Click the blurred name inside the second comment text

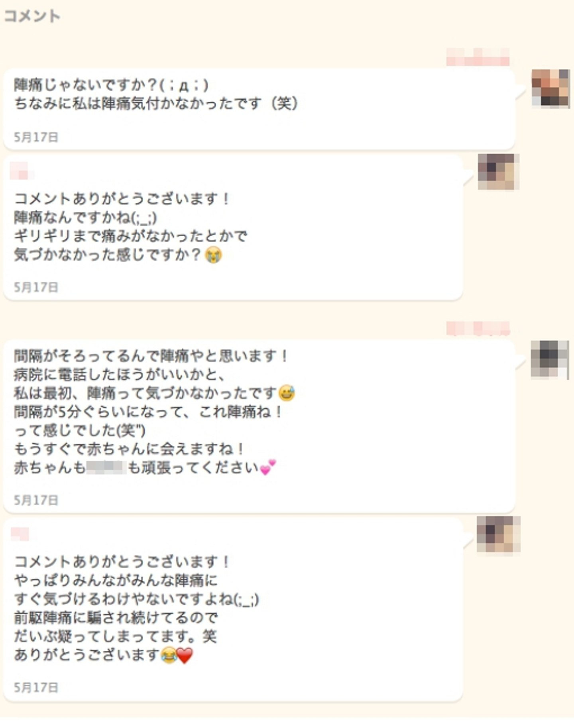[x=106, y=467]
